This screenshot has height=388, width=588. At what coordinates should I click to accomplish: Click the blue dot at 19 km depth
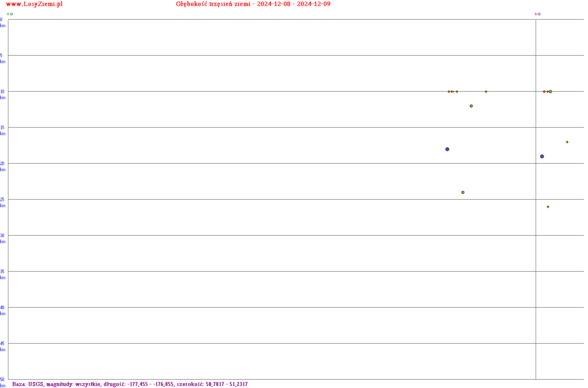click(x=542, y=156)
